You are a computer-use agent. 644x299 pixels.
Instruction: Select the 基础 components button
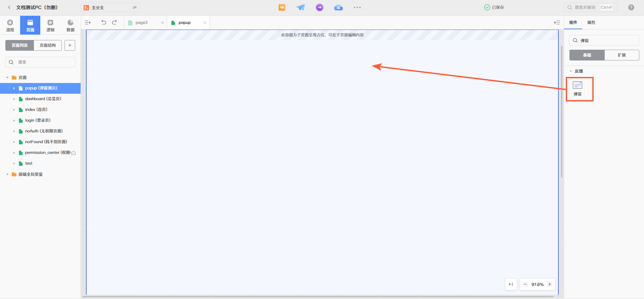587,55
